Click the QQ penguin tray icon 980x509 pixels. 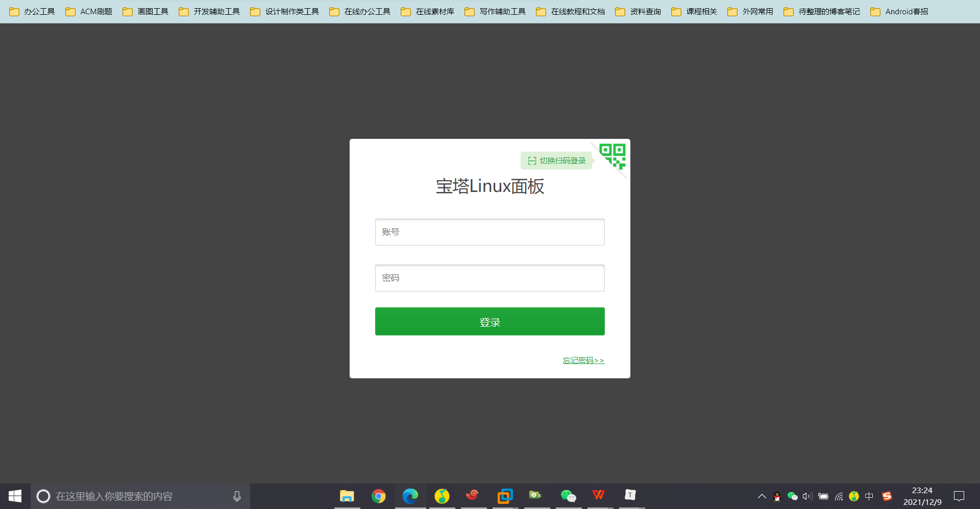(x=777, y=496)
